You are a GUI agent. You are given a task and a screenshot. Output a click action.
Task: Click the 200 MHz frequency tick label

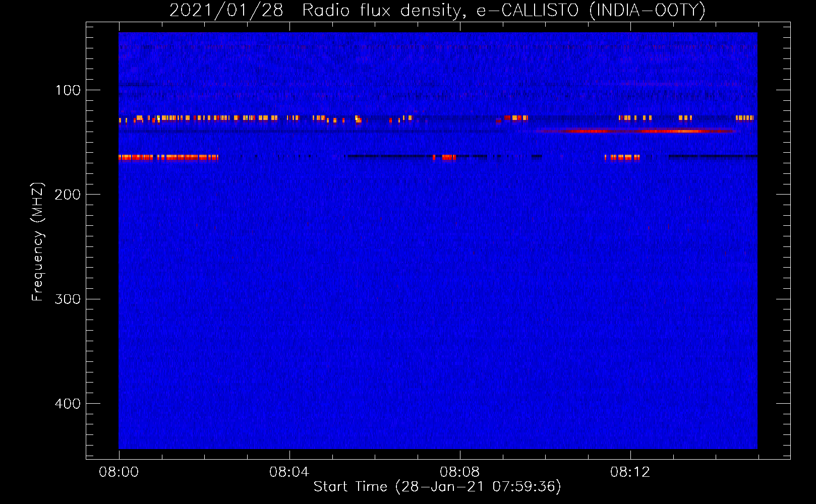[67, 195]
